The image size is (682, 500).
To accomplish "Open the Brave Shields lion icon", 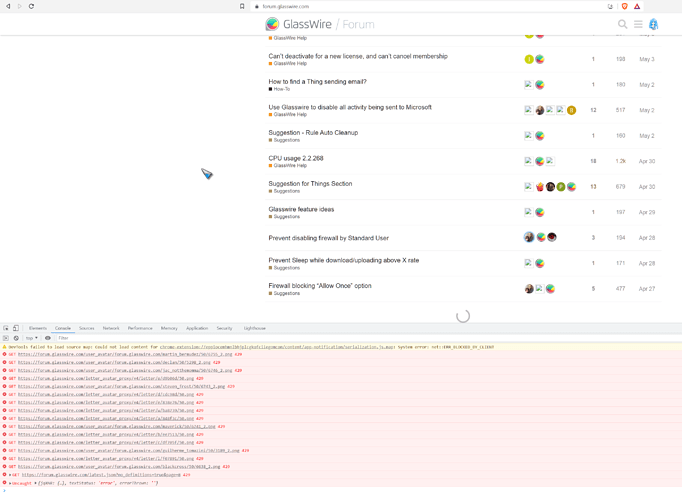I will click(x=625, y=6).
